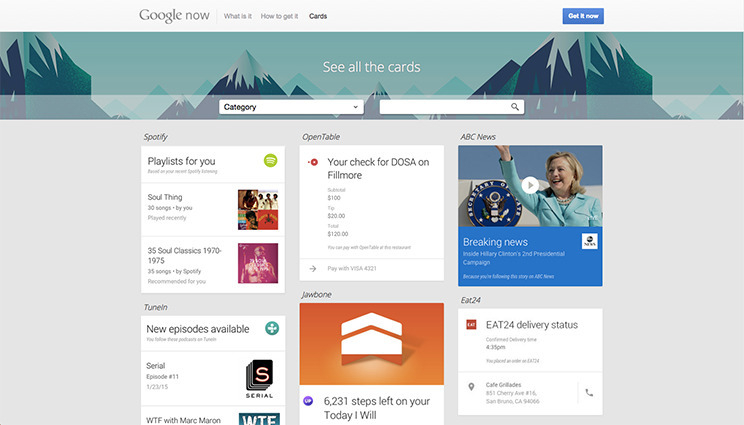Click WTF with Marc Maron entry
The image size is (744, 425).
[183, 420]
